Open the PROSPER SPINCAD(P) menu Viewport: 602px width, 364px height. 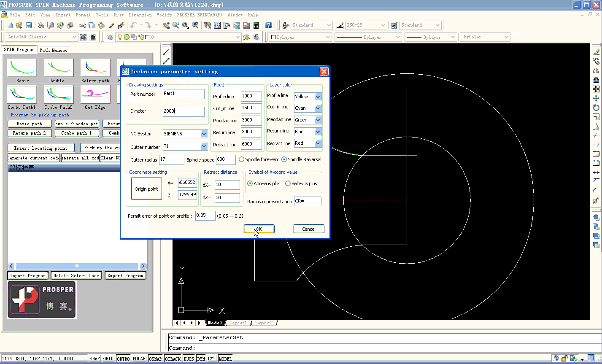[x=200, y=15]
